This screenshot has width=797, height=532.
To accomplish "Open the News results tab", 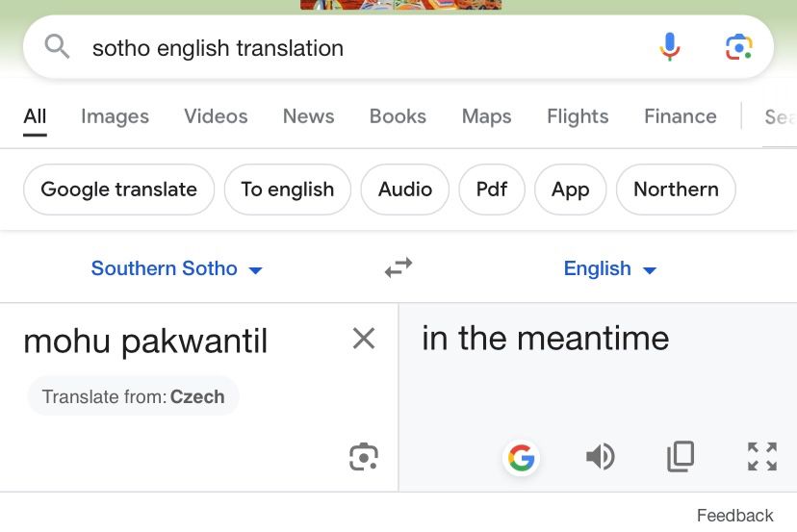I will [308, 116].
